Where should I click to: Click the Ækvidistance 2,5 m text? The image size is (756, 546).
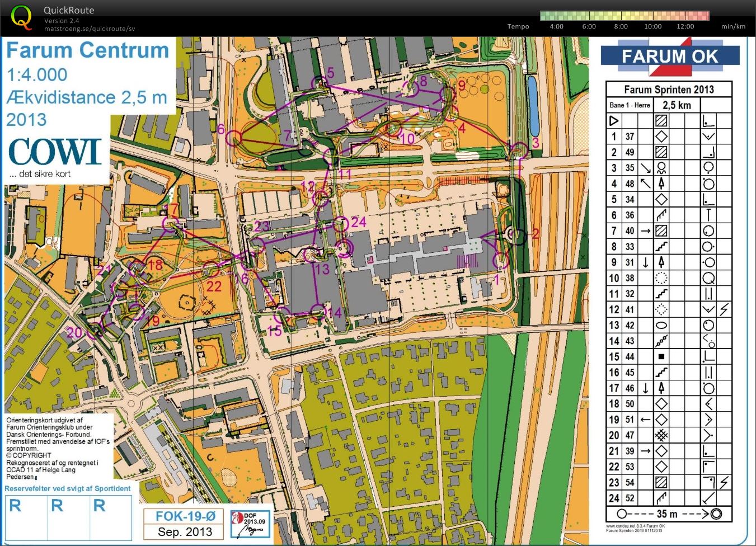point(87,97)
